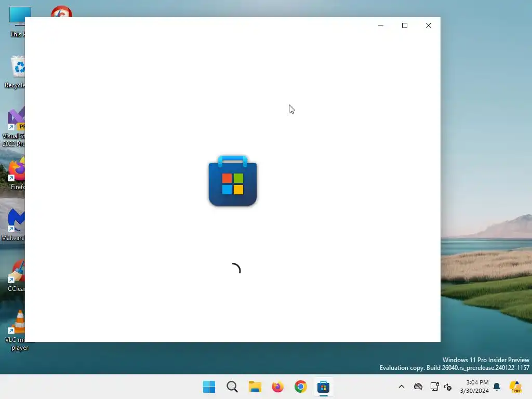Select the This PC desktop icon
Image resolution: width=532 pixels, height=399 pixels.
[16, 22]
